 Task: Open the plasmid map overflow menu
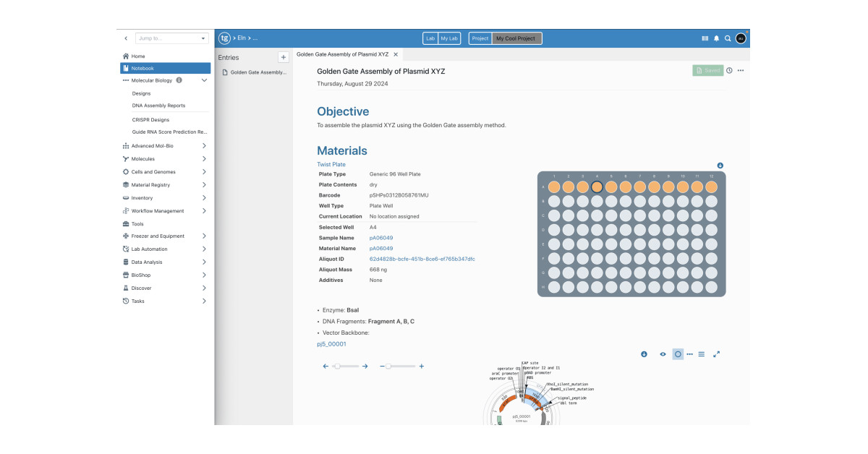pos(689,354)
